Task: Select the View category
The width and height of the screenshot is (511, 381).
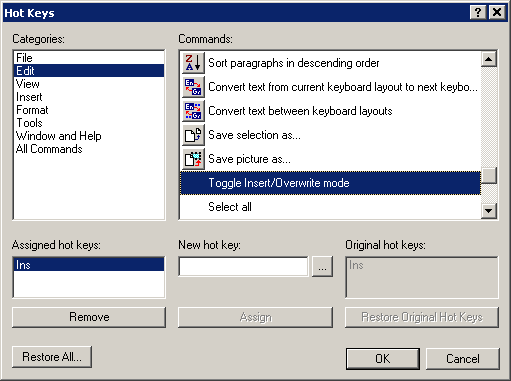Action: pos(89,84)
